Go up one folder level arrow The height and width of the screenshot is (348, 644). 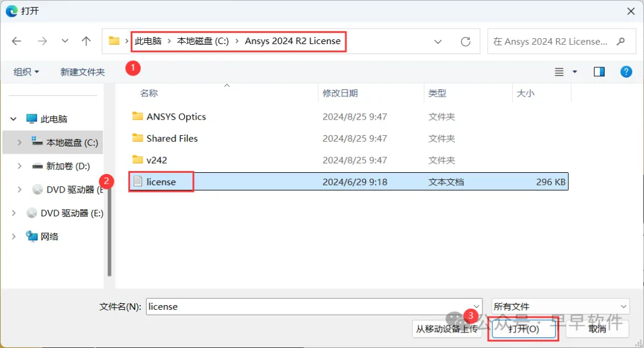click(x=86, y=41)
